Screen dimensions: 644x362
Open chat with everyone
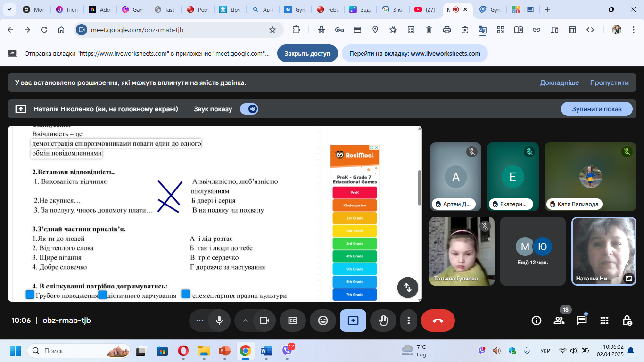(582, 321)
